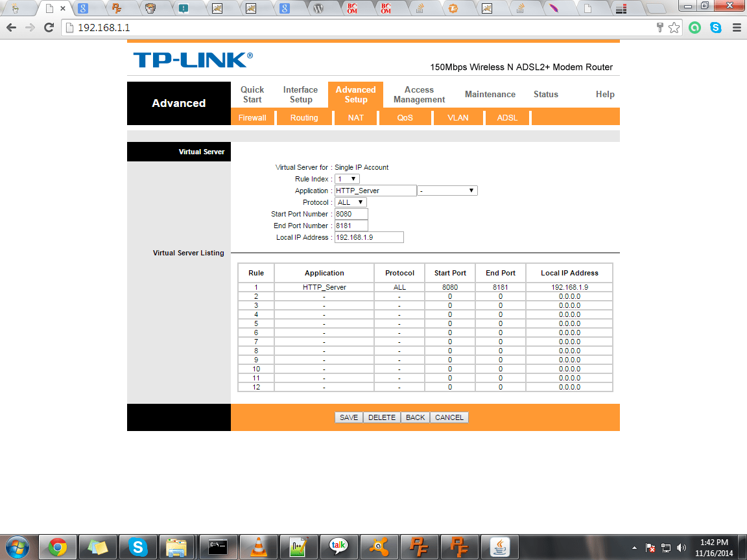Click the Windows Start button
The image size is (747, 560).
click(18, 546)
